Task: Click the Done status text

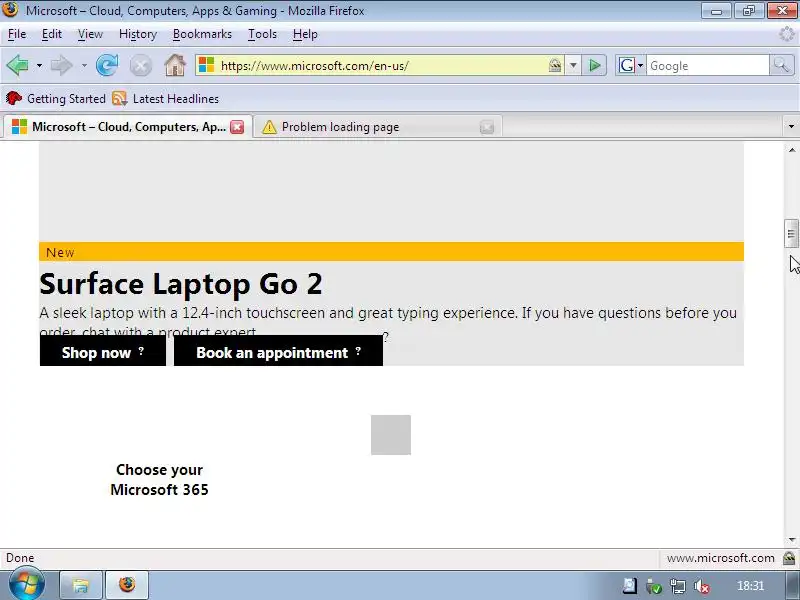Action: 20,558
